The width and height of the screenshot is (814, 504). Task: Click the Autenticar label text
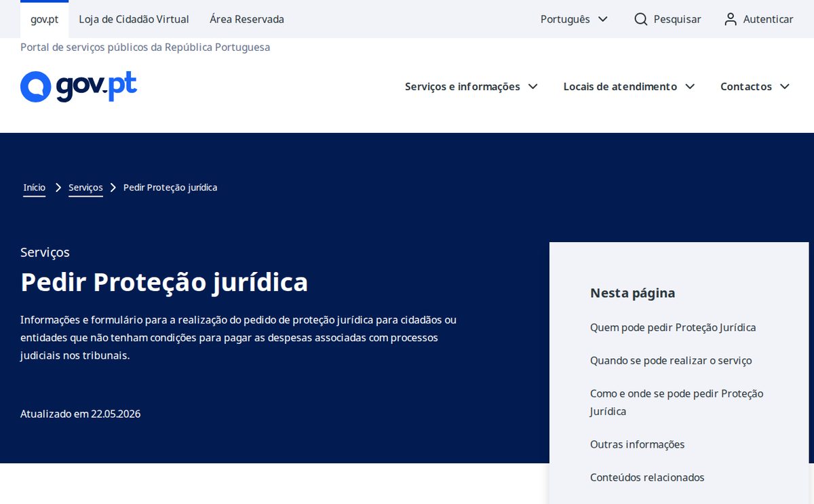(769, 19)
